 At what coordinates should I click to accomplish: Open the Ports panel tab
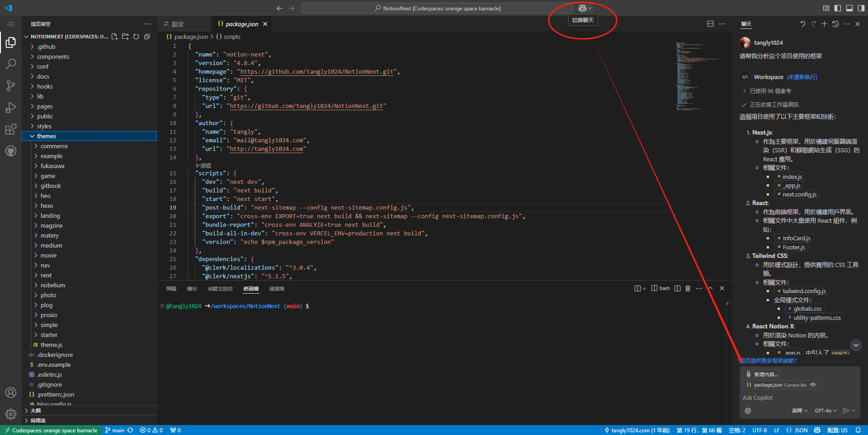277,289
